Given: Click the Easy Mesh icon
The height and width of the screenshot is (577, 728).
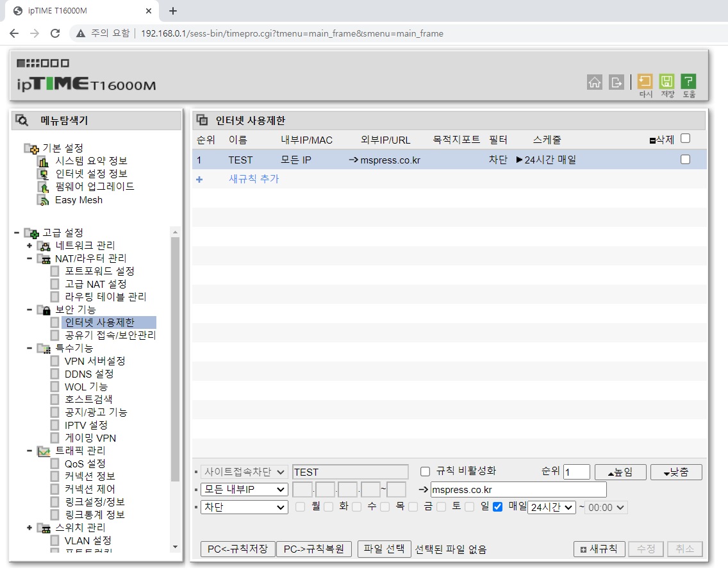Looking at the screenshot, I should [43, 200].
